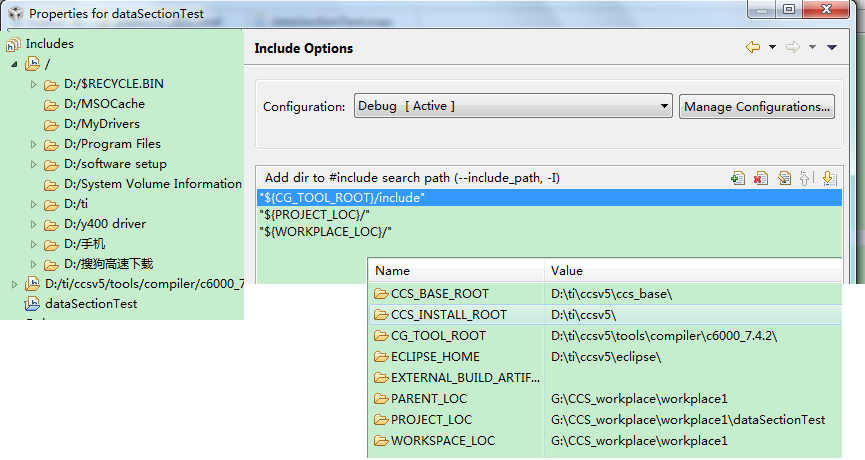865x460 pixels.
Task: Click the D:/Program Files folder icon
Action: point(51,145)
